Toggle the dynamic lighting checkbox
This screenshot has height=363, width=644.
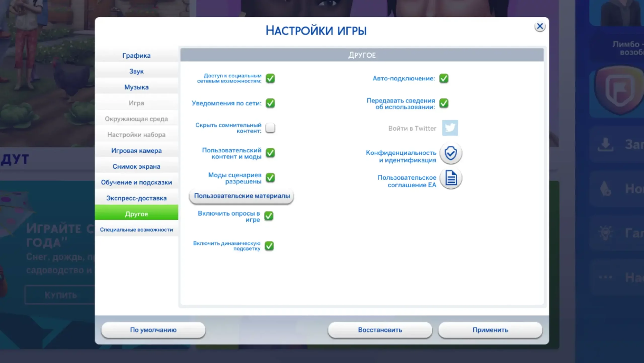pyautogui.click(x=269, y=246)
